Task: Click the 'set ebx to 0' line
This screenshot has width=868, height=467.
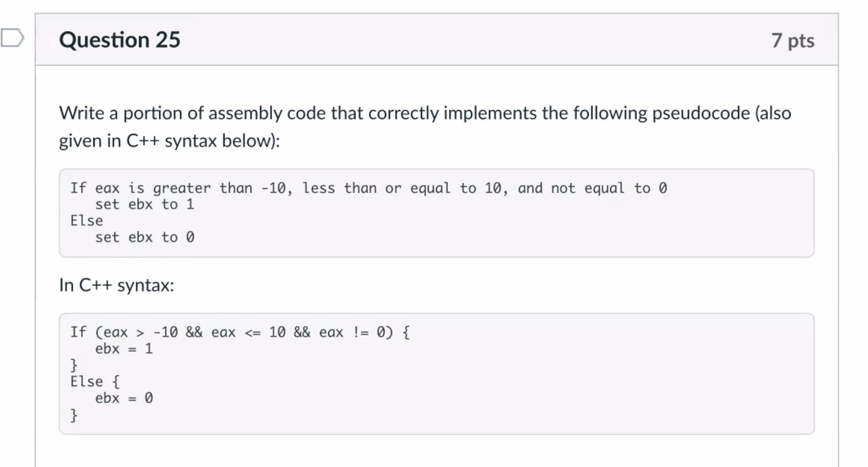Action: [145, 237]
